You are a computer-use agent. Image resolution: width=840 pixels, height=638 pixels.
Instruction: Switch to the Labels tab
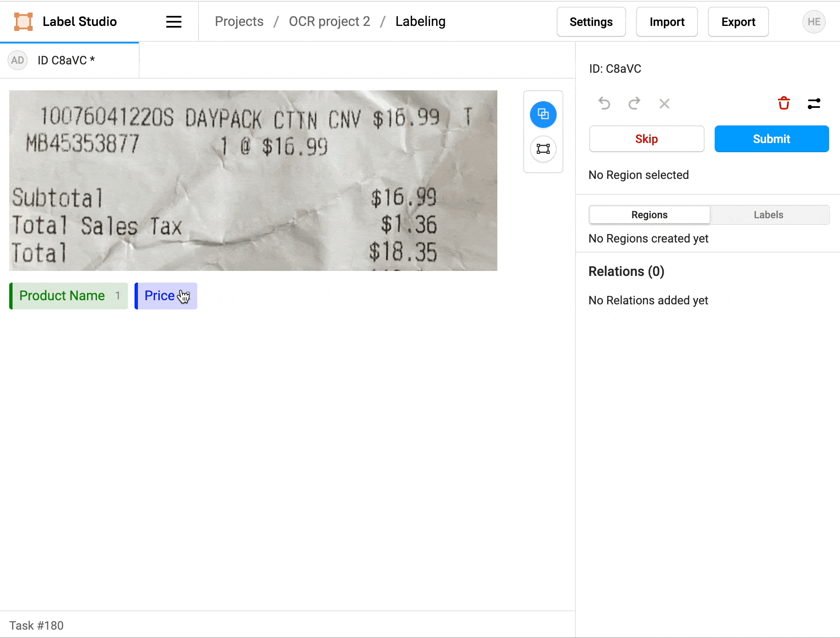[x=769, y=215]
